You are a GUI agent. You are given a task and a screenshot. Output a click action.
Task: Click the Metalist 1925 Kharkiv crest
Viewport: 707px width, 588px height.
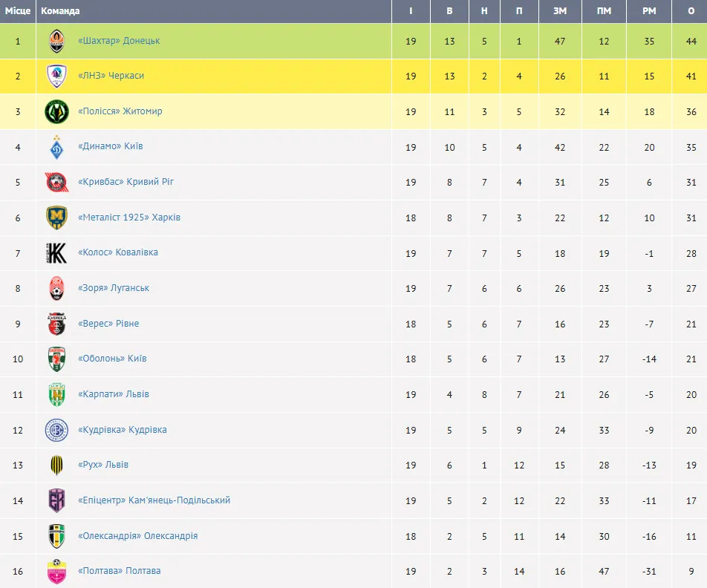click(x=57, y=218)
